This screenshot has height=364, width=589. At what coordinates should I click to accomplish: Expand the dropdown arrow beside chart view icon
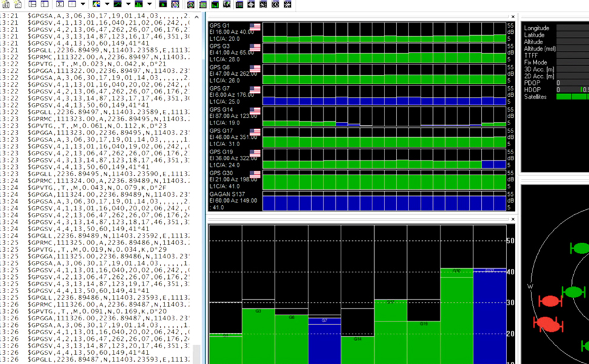128,4
